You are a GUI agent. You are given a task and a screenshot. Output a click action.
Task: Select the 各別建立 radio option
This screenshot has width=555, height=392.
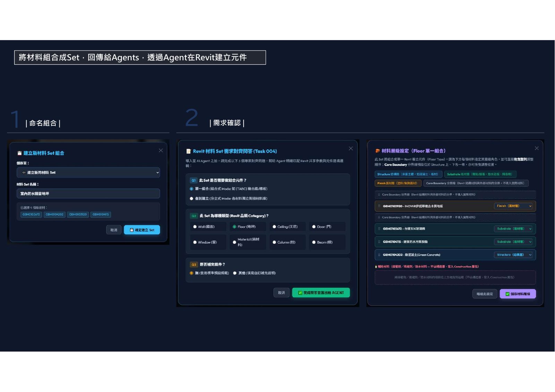pyautogui.click(x=191, y=199)
